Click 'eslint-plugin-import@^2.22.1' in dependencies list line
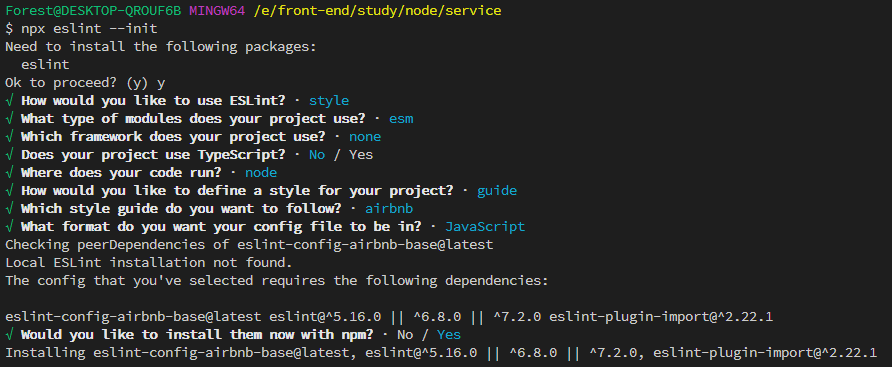Screen dimensions: 892x367 (660, 316)
